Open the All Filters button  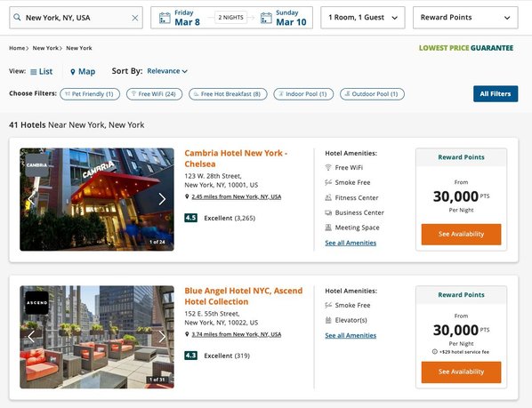click(x=496, y=94)
